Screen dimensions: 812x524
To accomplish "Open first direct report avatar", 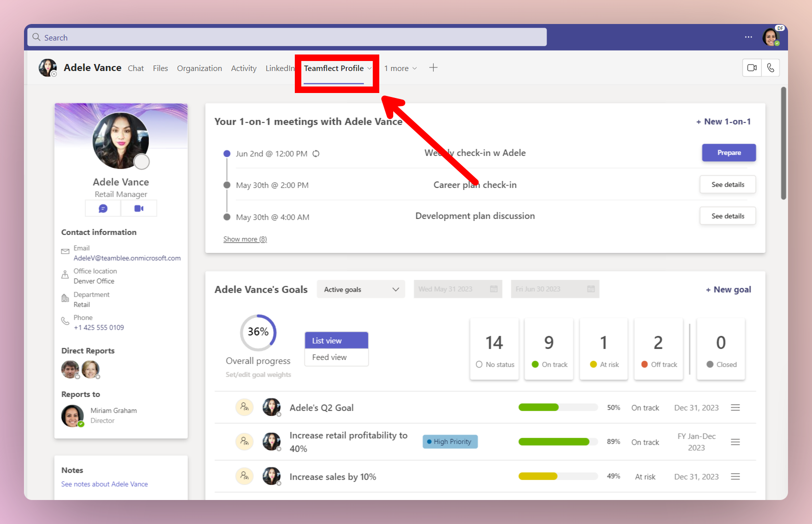I will click(x=70, y=369).
